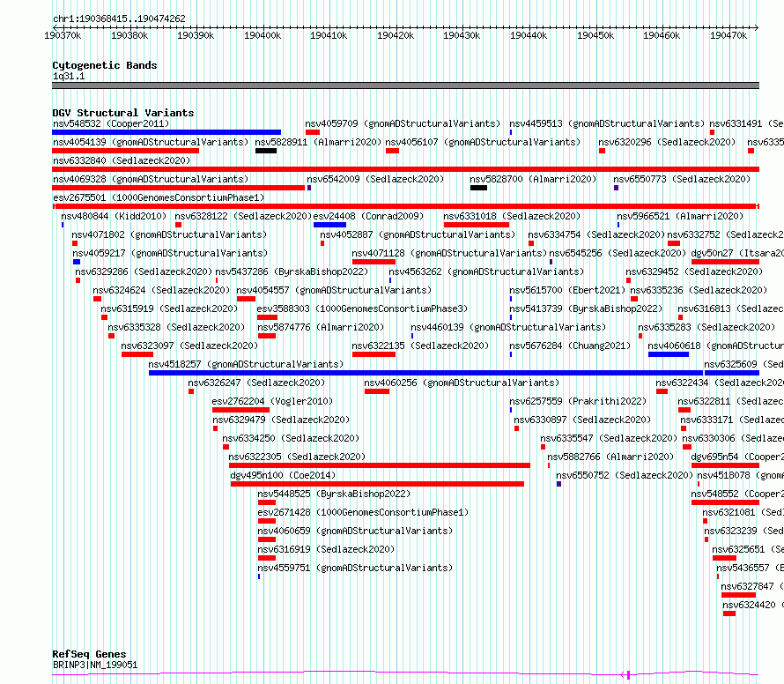Select nsv5437286 (ByrskaBishop2022) label
Image resolution: width=784 pixels, height=684 pixels.
292,271
